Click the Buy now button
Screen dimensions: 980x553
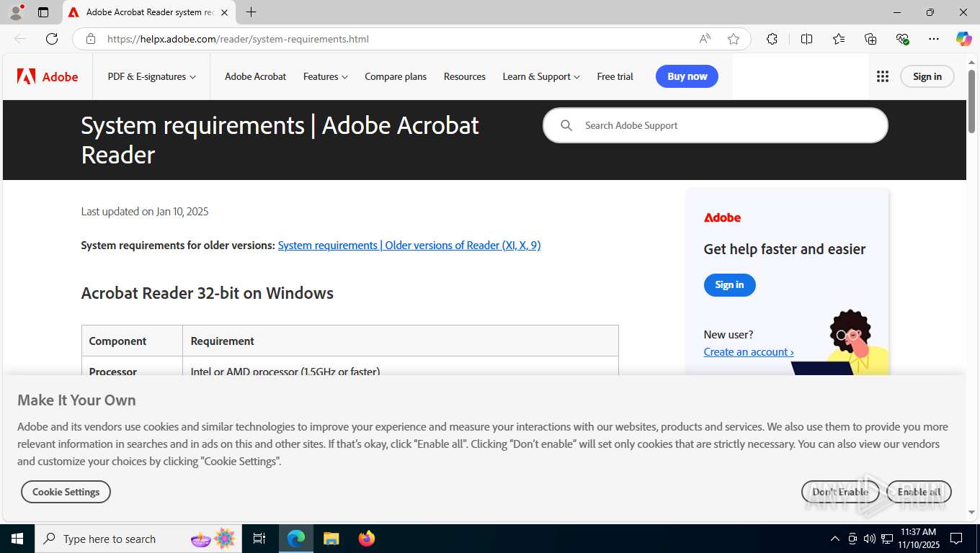point(687,76)
